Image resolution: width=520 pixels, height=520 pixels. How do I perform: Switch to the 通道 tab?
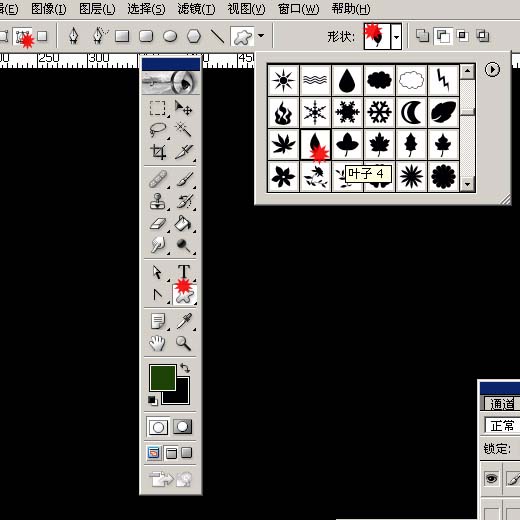[x=502, y=404]
